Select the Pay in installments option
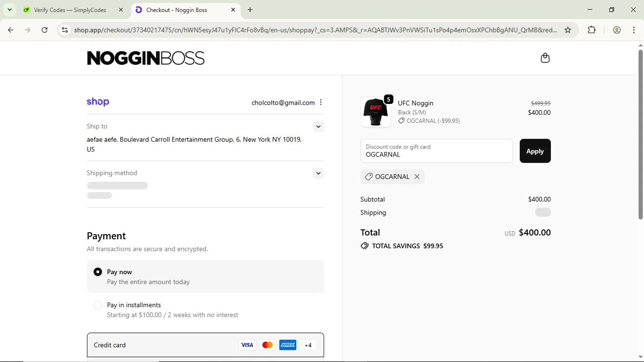The image size is (644, 362). coord(98,305)
